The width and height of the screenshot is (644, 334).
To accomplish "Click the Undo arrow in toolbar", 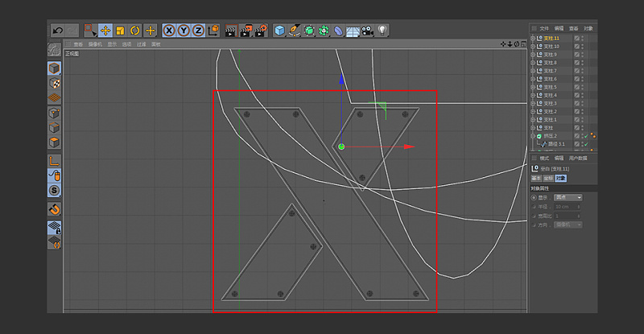I will click(58, 31).
